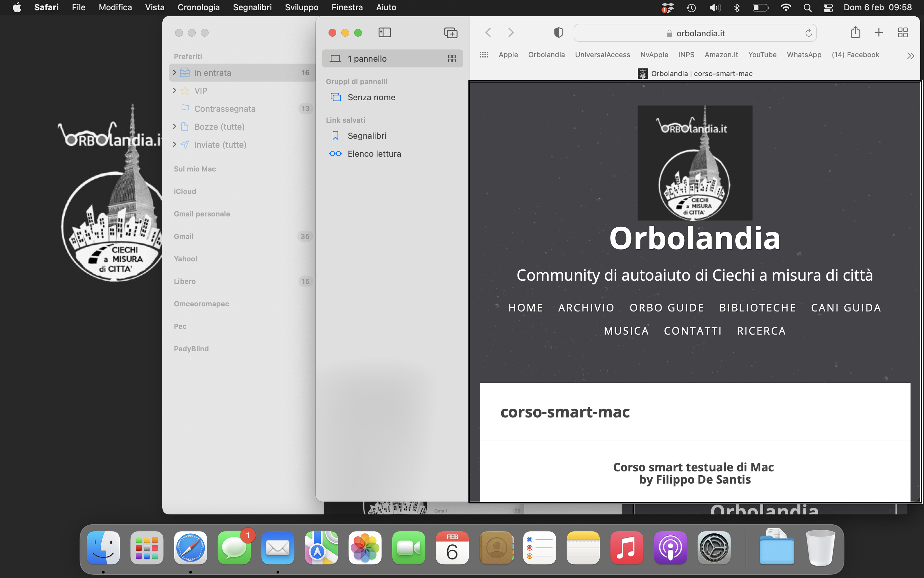
Task: Expand the VIP mailbox in Mail
Action: [x=175, y=90]
